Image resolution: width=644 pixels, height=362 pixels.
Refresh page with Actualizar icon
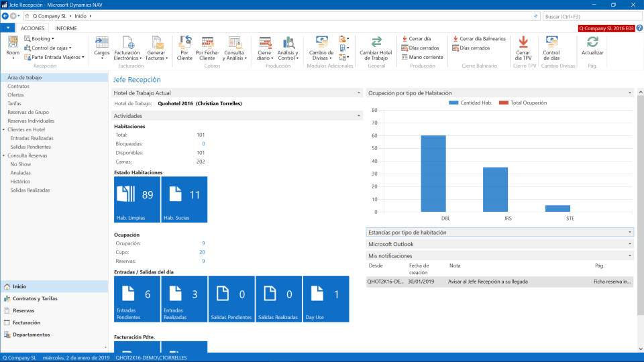coord(592,46)
